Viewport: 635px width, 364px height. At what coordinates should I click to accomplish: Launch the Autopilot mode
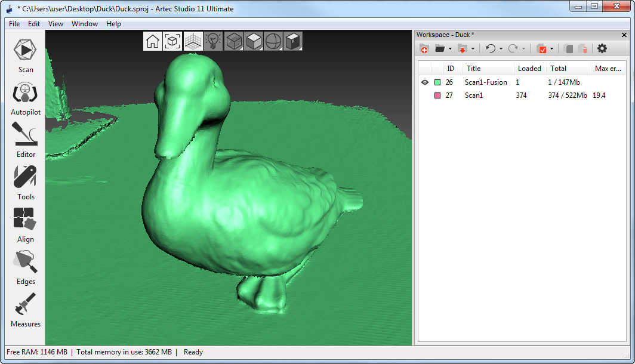click(26, 98)
